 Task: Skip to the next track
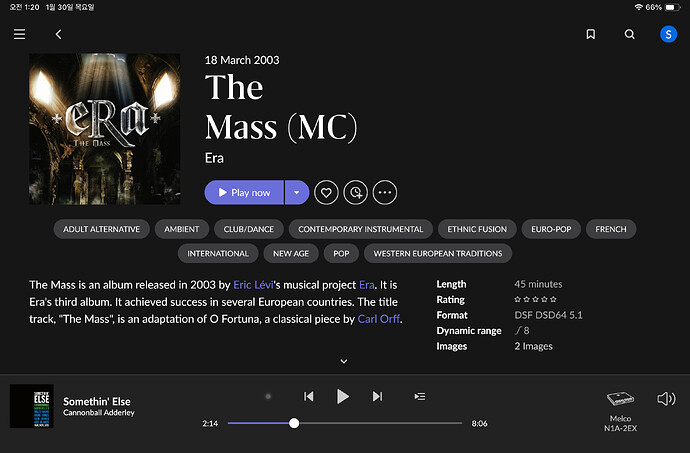pyautogui.click(x=378, y=397)
